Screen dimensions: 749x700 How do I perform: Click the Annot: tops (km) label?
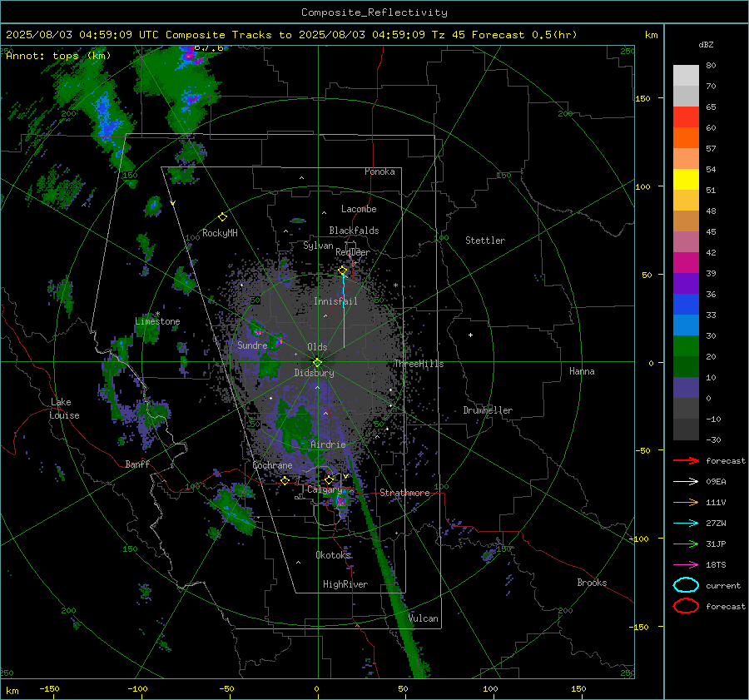click(58, 56)
